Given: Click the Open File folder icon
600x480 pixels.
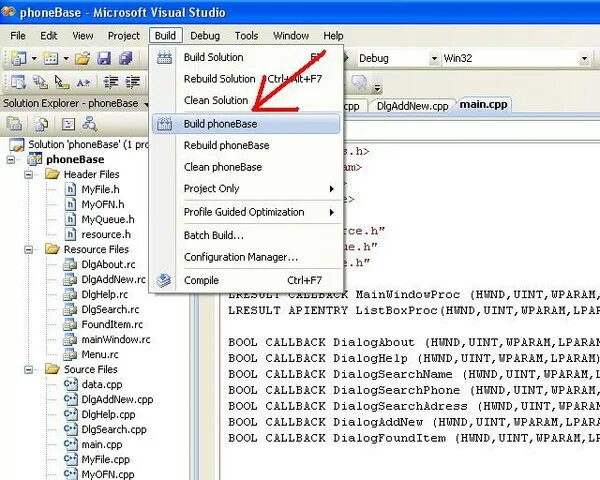Looking at the screenshot, I should 82,58.
